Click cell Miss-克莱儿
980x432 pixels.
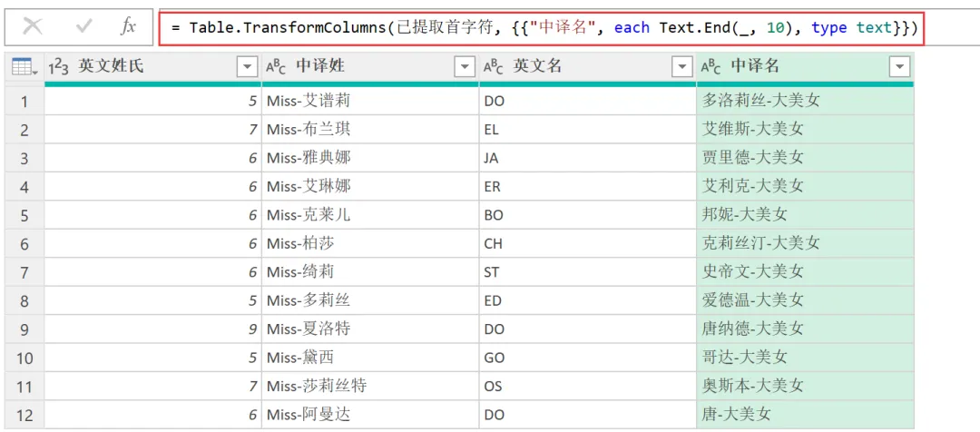pyautogui.click(x=370, y=215)
